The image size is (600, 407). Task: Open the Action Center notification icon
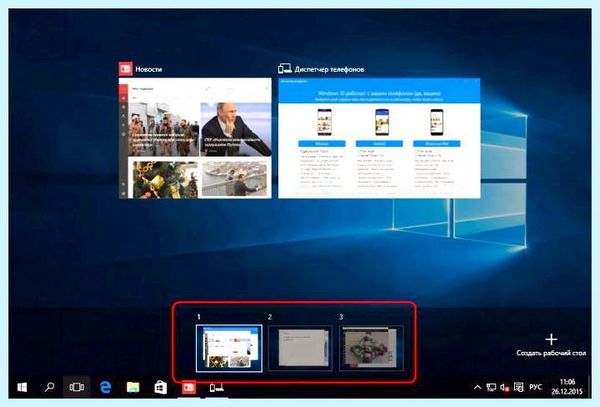518,387
